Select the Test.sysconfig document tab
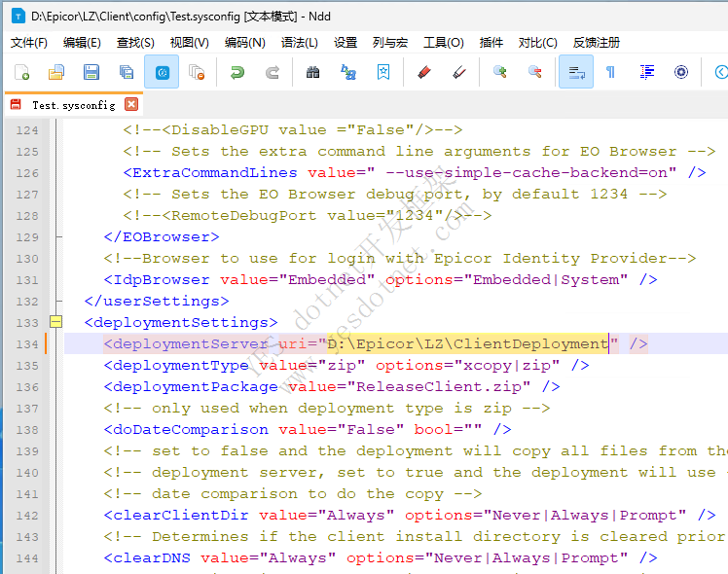 [x=73, y=105]
